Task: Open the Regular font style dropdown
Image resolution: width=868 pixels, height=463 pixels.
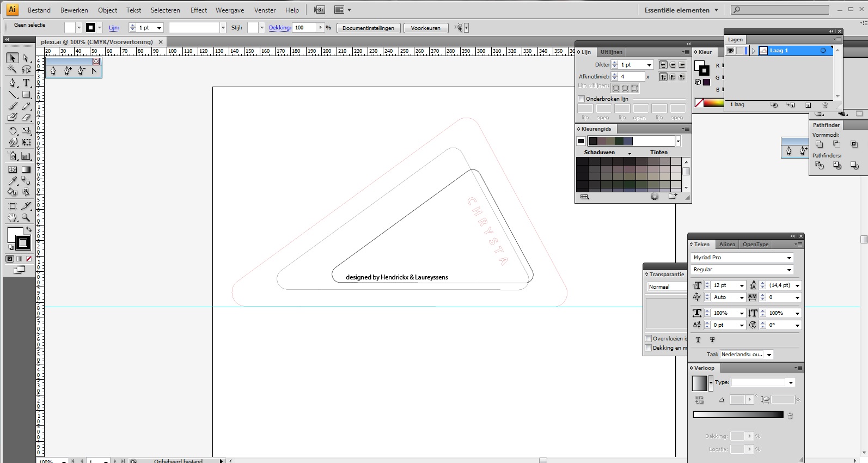Action: 790,270
